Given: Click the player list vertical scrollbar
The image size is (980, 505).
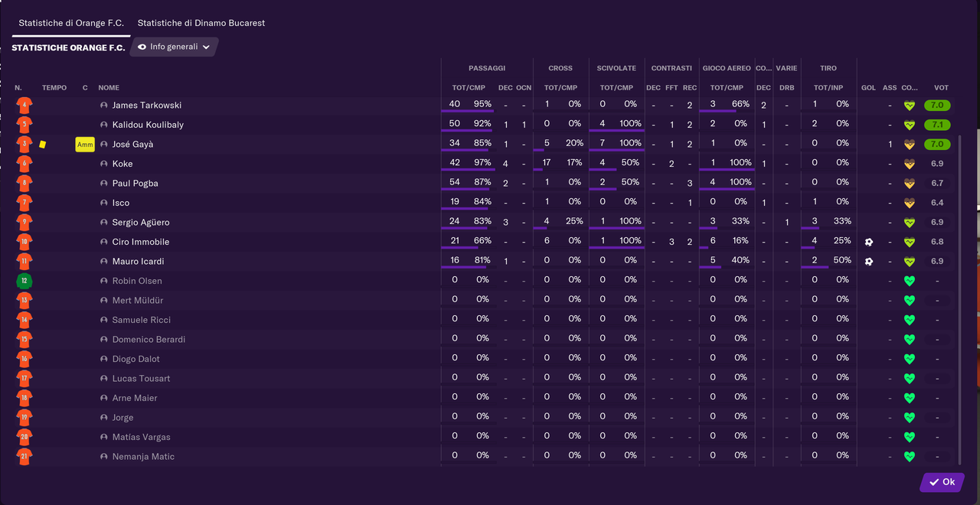Looking at the screenshot, I should [959, 300].
